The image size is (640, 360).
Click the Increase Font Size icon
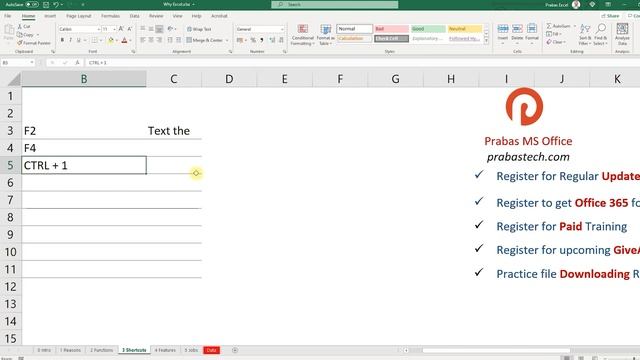coord(121,29)
